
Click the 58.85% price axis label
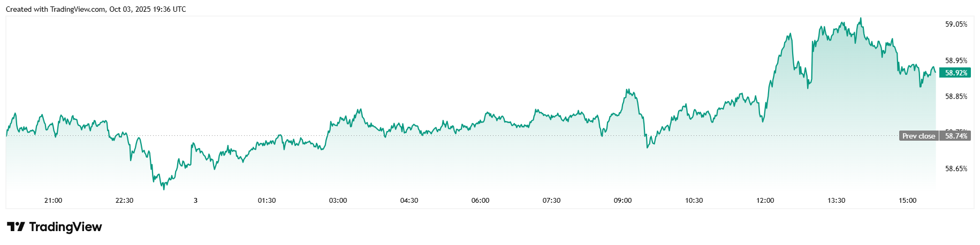pos(956,96)
